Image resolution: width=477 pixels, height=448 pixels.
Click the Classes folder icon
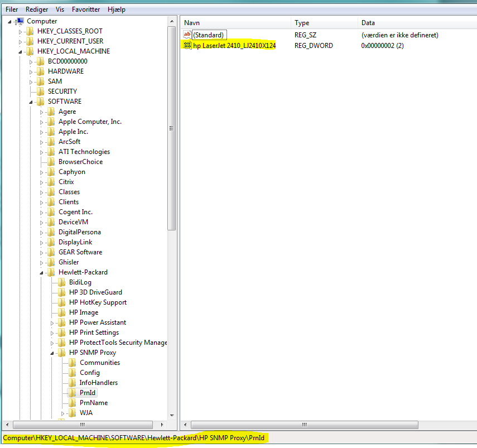tap(51, 191)
